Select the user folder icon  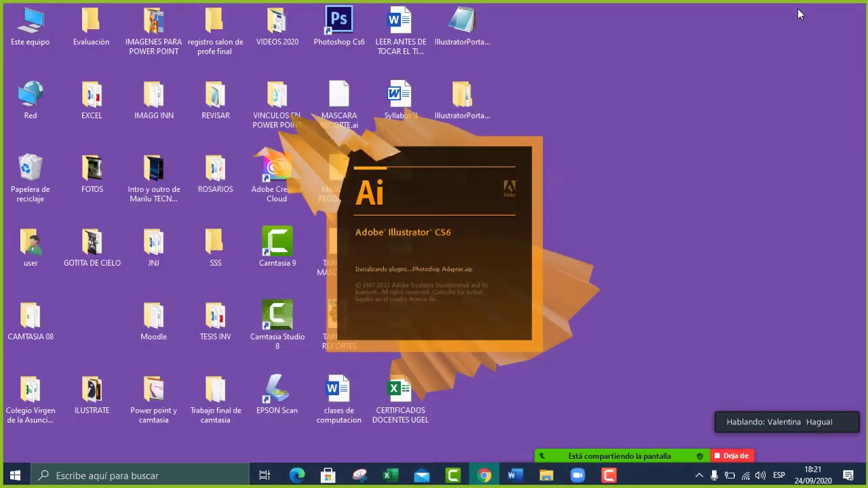point(30,247)
